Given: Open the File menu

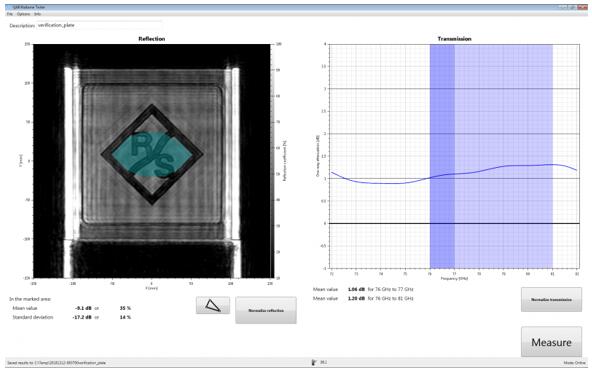Looking at the screenshot, I should (x=10, y=14).
